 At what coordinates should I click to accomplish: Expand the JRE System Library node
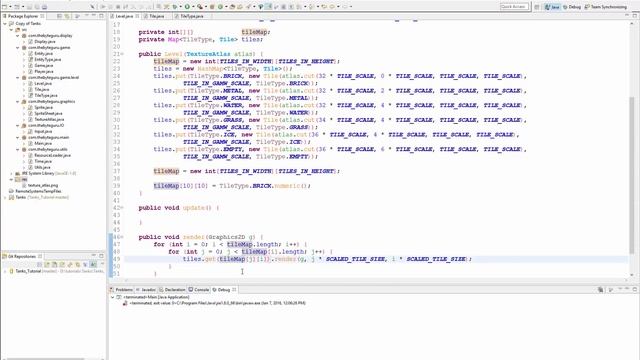11,173
